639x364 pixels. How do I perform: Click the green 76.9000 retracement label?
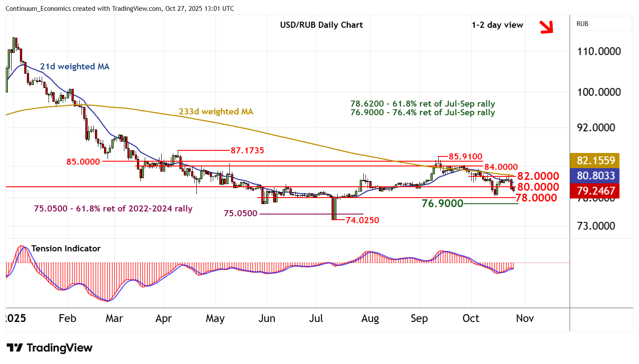pyautogui.click(x=442, y=204)
